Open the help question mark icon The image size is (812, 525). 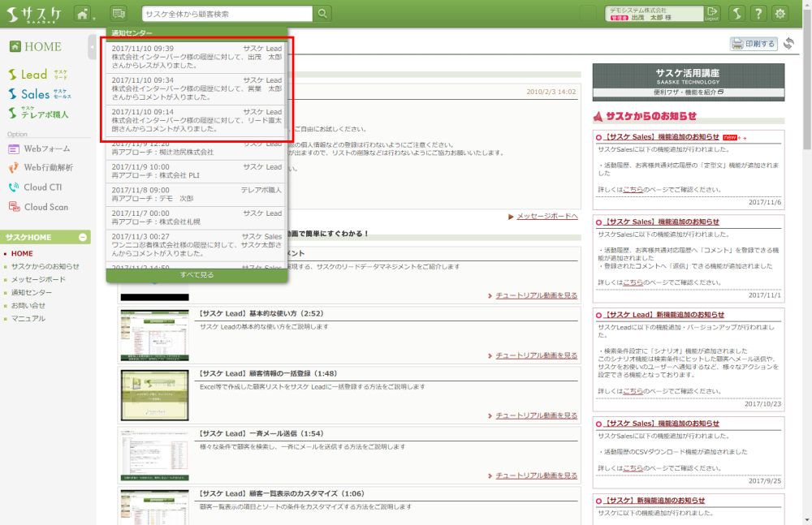[x=758, y=13]
